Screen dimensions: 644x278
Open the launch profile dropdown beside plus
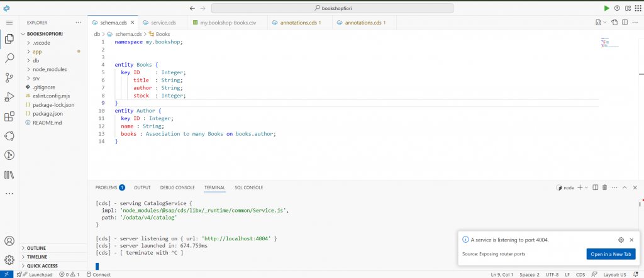pos(586,187)
